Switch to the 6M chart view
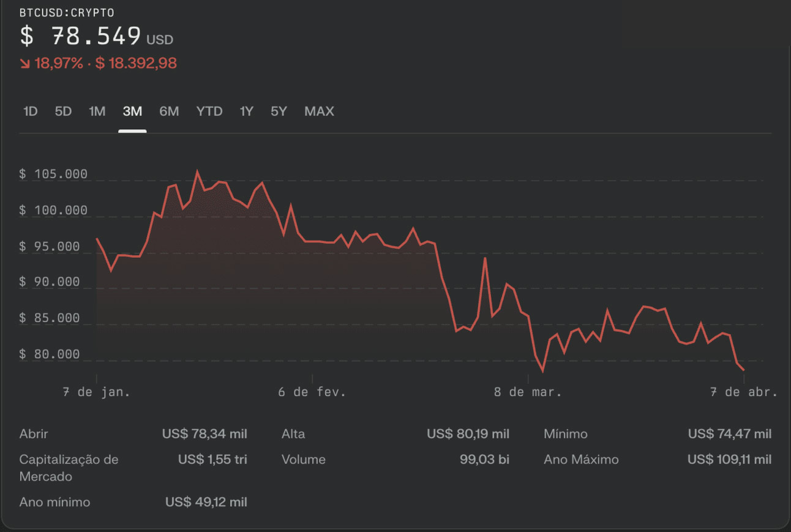 tap(169, 111)
